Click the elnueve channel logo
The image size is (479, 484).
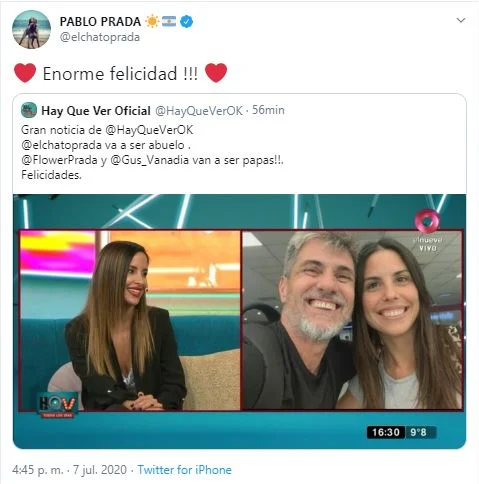pyautogui.click(x=427, y=230)
